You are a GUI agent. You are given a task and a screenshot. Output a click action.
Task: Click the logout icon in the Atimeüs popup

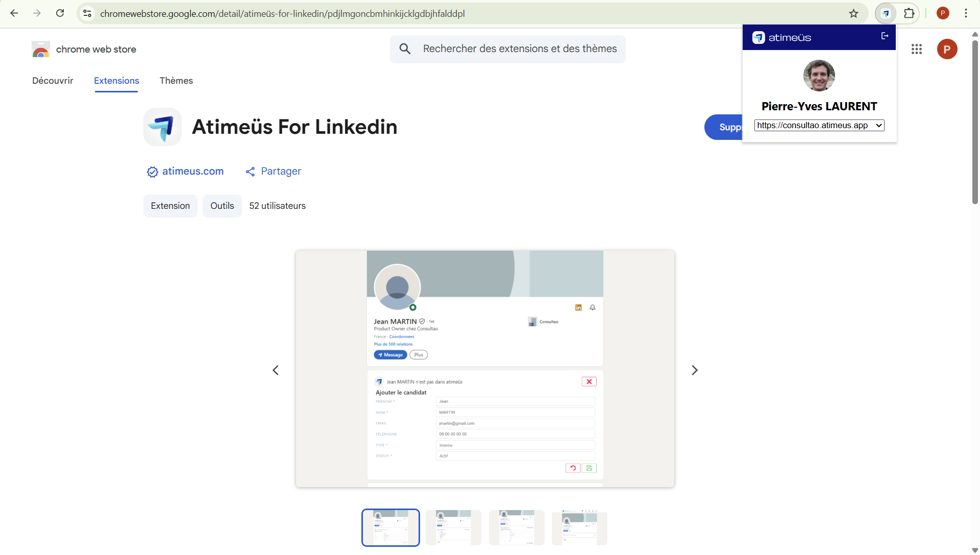pos(885,36)
